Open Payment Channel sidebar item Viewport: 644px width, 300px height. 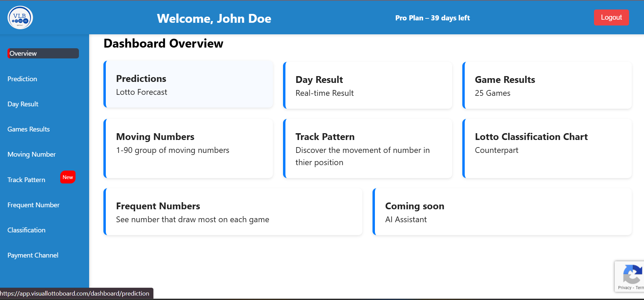point(33,255)
